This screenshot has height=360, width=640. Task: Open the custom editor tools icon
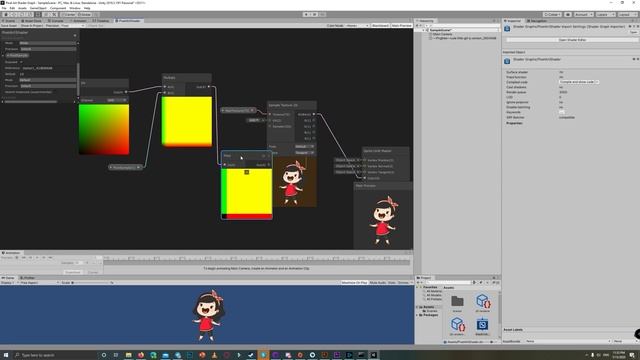click(54, 15)
